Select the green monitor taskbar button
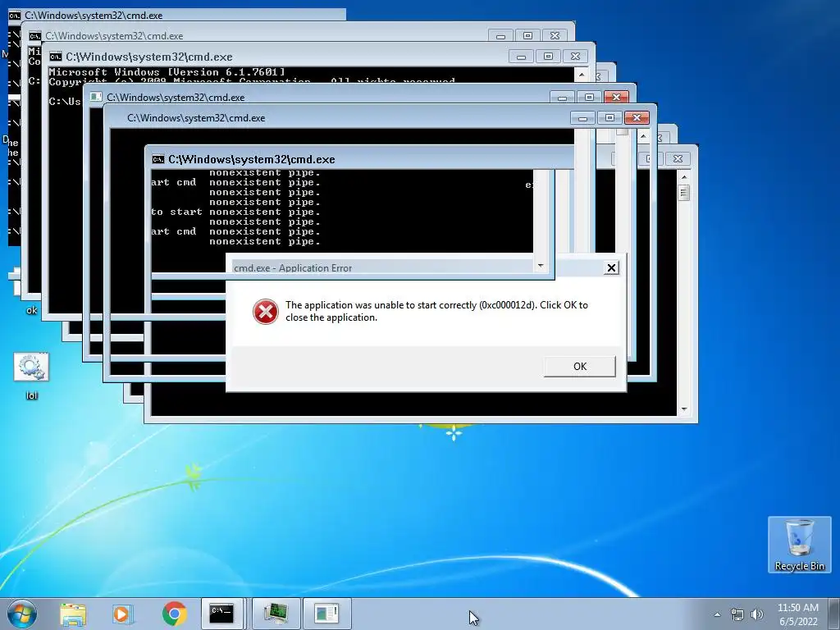The width and height of the screenshot is (840, 630). click(276, 614)
